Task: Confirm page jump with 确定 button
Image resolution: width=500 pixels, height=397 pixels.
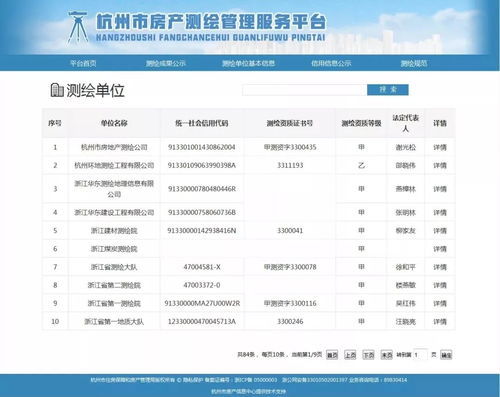Action: click(x=446, y=355)
